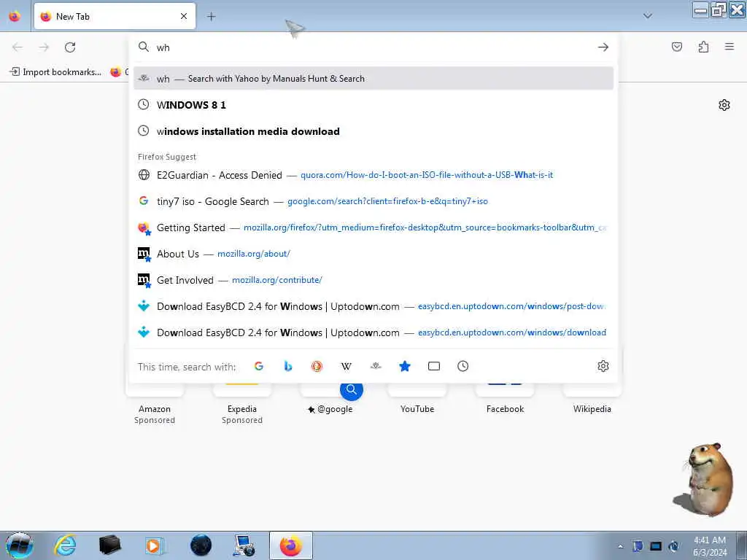Viewport: 747px width, 560px height.
Task: Open About Us mozilla.org suggestion
Action: 373,254
